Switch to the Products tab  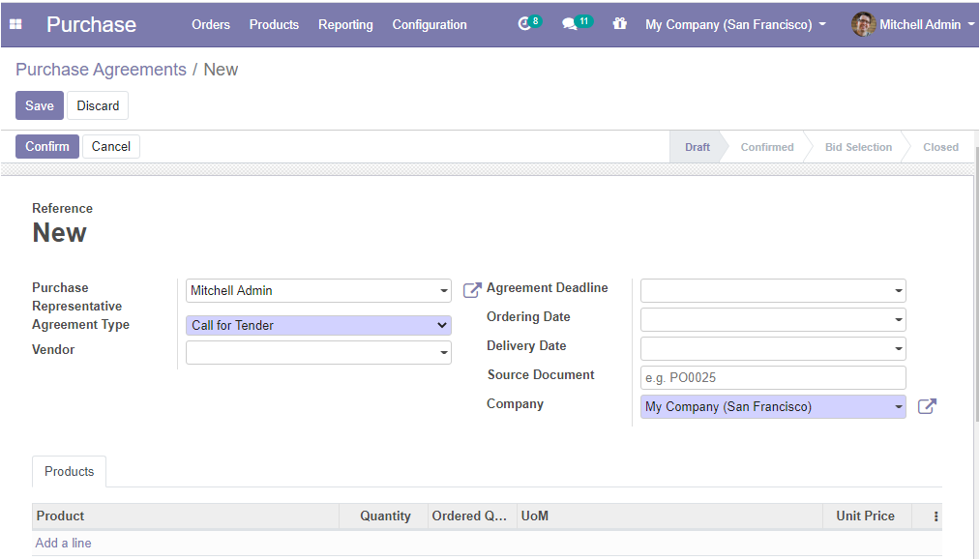pos(69,471)
